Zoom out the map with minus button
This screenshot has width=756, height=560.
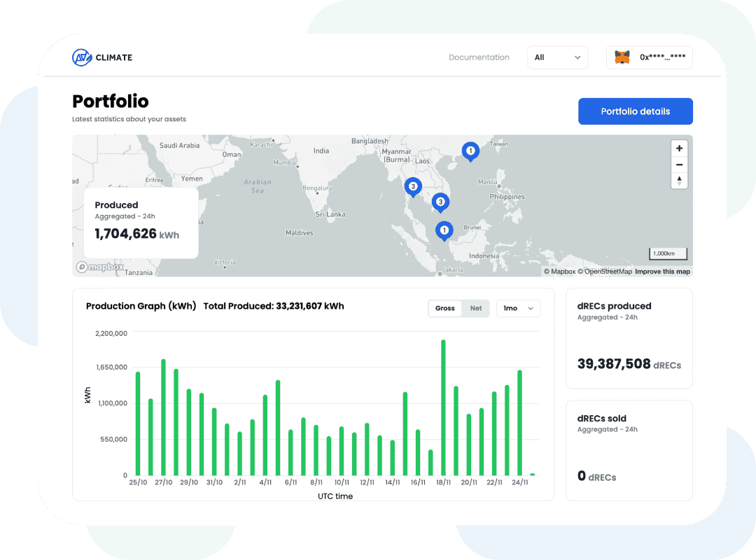click(679, 164)
